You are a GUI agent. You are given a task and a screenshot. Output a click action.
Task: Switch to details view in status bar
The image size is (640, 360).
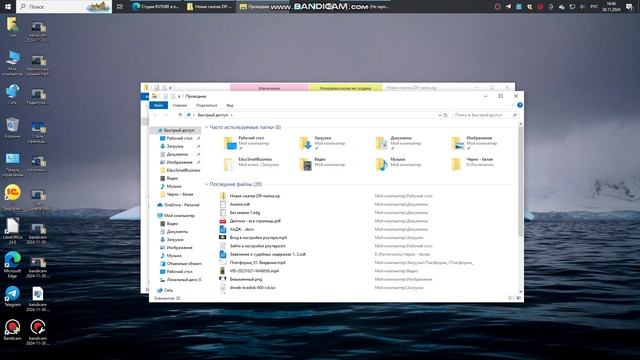(511, 298)
